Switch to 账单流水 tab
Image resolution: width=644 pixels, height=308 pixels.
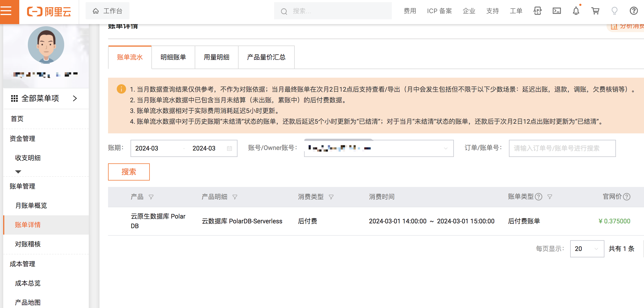pyautogui.click(x=130, y=57)
